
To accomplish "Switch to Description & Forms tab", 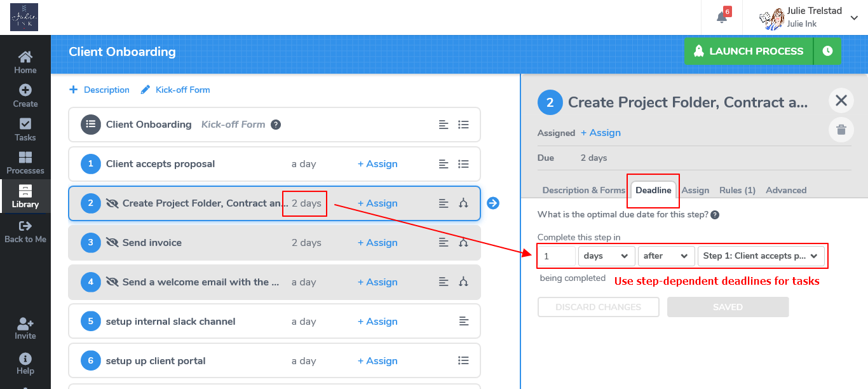I will pyautogui.click(x=583, y=190).
